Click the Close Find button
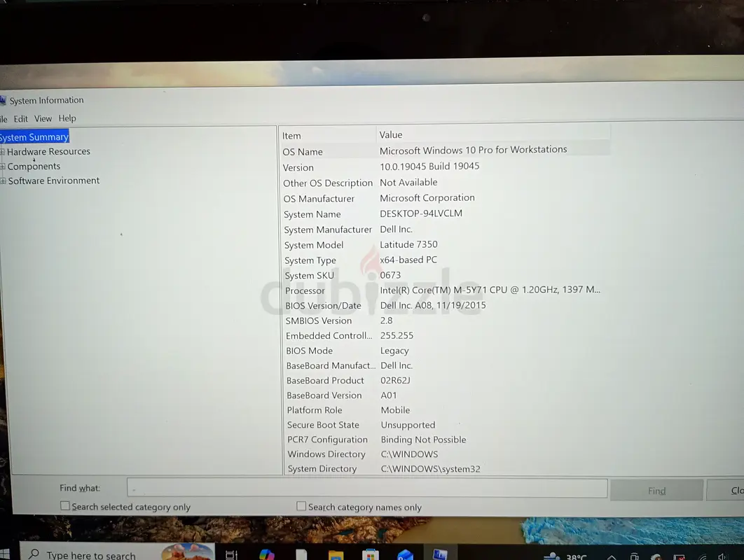744x560 pixels. (726, 490)
